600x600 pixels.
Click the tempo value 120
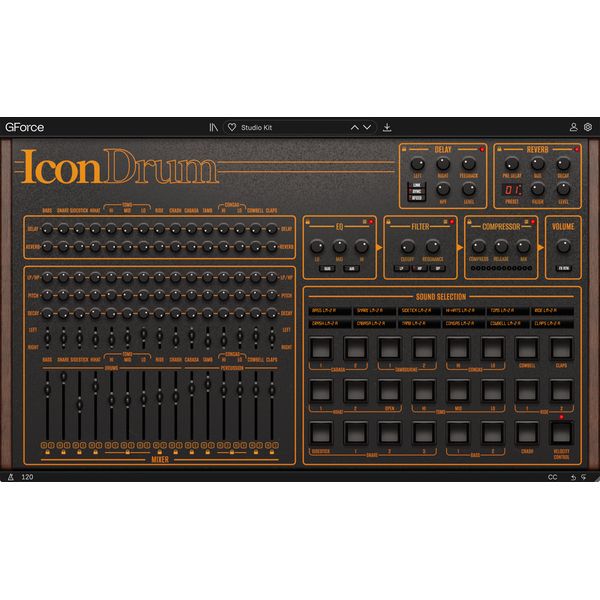tap(27, 477)
